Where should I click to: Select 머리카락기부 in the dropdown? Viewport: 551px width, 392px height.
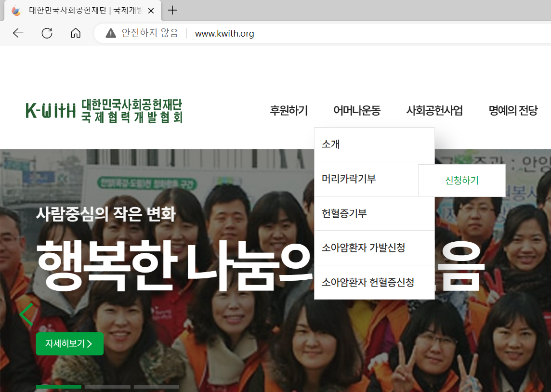367,179
